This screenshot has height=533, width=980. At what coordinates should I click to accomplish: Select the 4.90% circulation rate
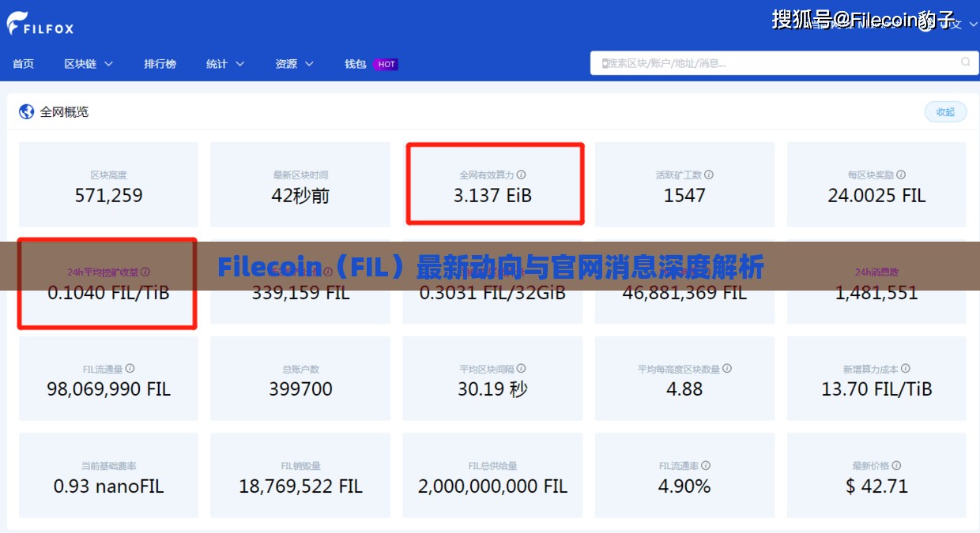pyautogui.click(x=684, y=486)
